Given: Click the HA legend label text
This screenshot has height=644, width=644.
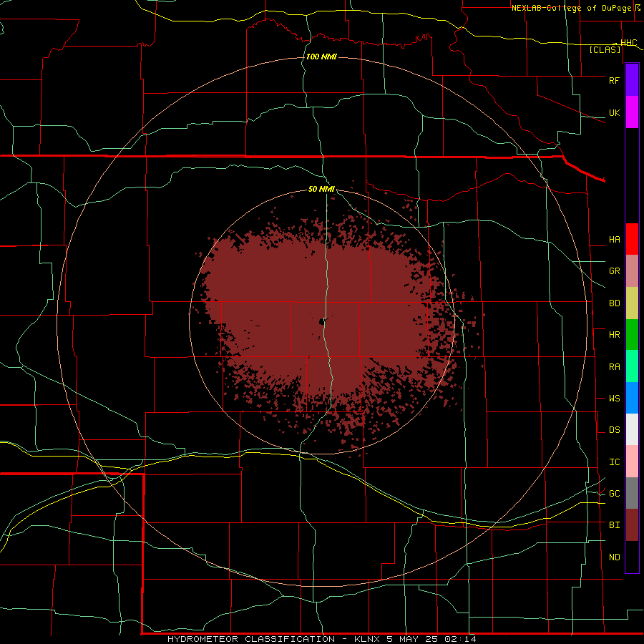Looking at the screenshot, I should [614, 240].
